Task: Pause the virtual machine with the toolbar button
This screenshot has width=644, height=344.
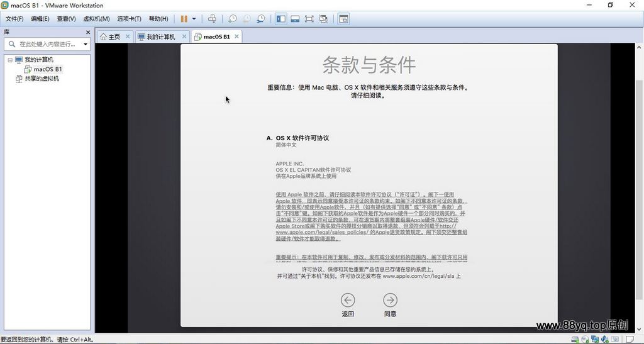Action: click(184, 19)
